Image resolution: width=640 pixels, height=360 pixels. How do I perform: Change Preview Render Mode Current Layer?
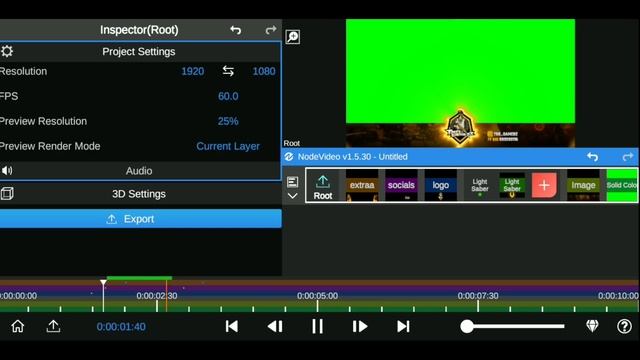coord(228,146)
